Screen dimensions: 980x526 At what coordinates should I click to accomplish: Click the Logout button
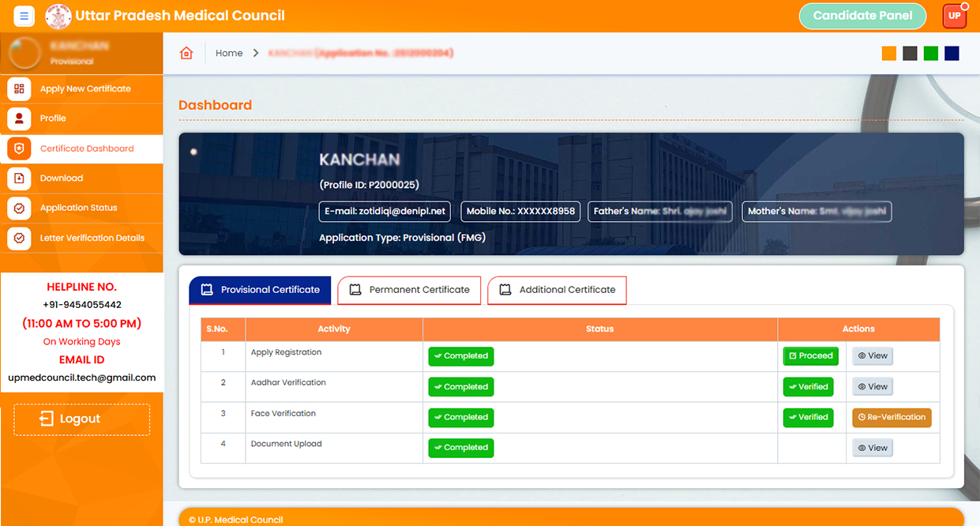click(81, 419)
